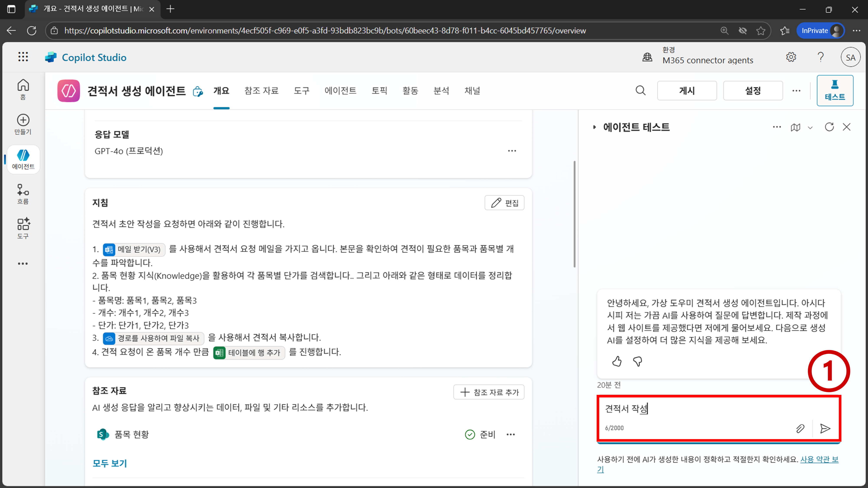Open the 만들기 (Create) sidebar icon
868x488 pixels.
click(23, 124)
